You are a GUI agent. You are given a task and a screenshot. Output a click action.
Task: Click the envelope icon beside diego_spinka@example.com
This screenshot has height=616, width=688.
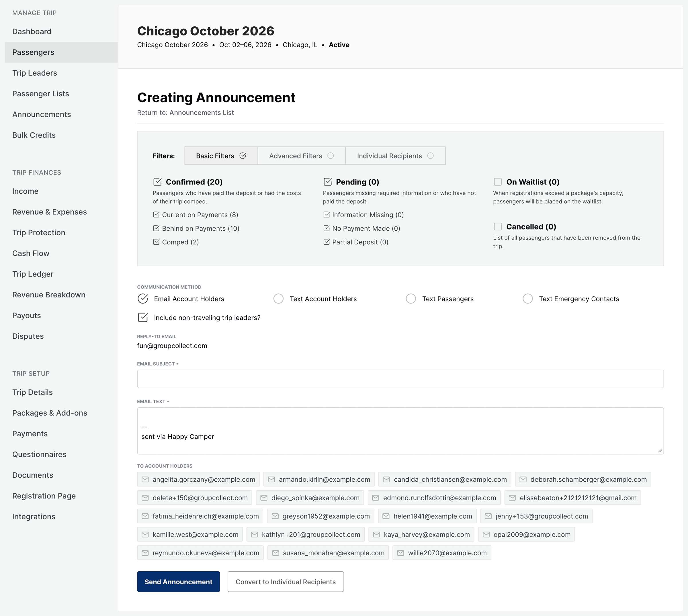pyautogui.click(x=264, y=498)
